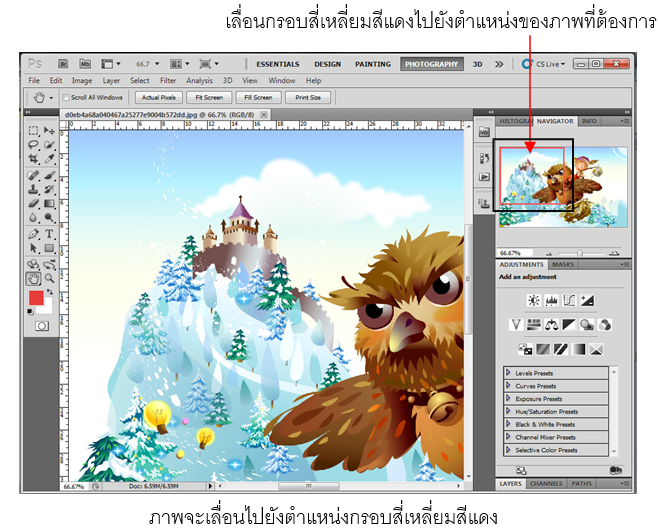Enable the Scroll All Windows checkbox
This screenshot has width=659, height=530.
click(66, 98)
